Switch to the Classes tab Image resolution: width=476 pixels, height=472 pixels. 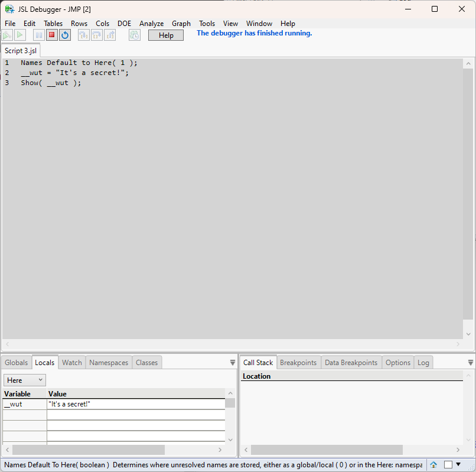[x=146, y=362]
